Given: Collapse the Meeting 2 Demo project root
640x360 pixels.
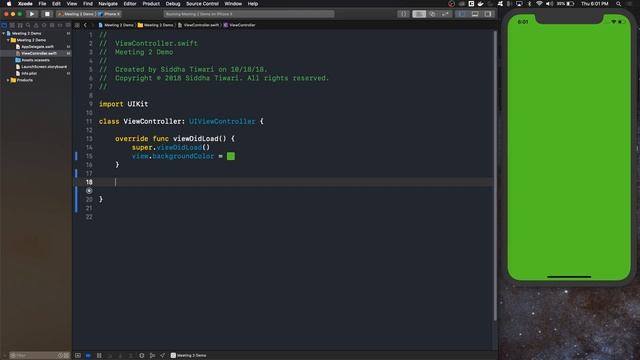Looking at the screenshot, I should (4, 33).
